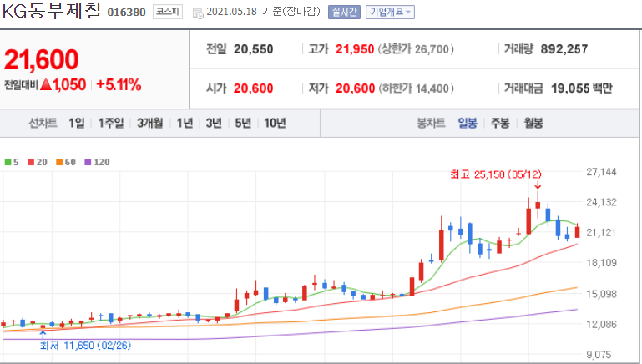Screen dimensions: 642x364
Task: Click the red 20-day moving average swatch
Action: [x=31, y=162]
